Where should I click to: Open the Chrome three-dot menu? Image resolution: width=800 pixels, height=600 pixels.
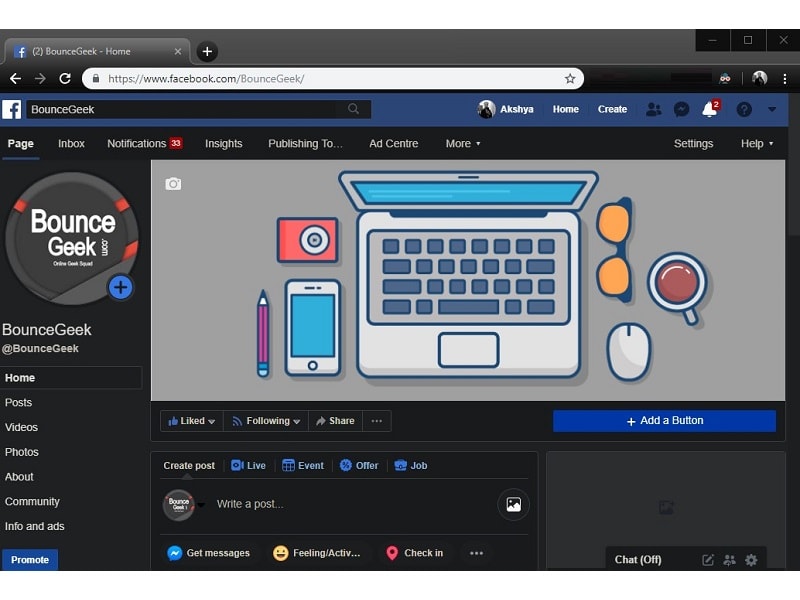pos(785,79)
